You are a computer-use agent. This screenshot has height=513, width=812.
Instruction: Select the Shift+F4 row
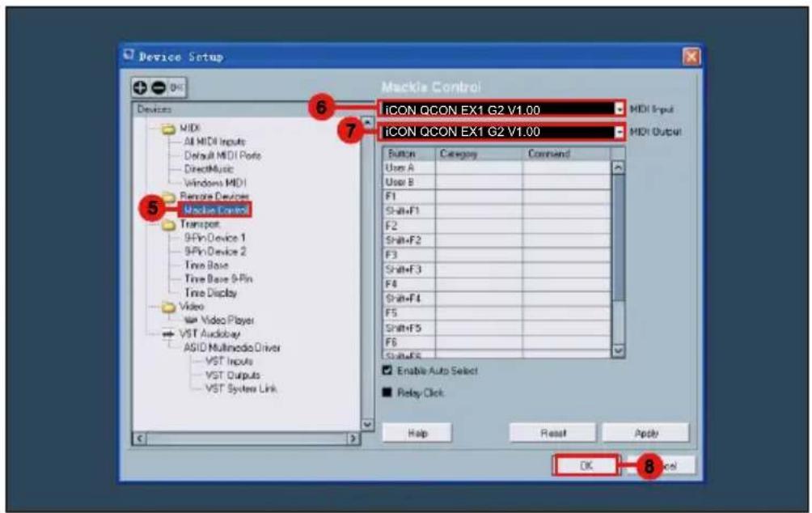point(497,299)
